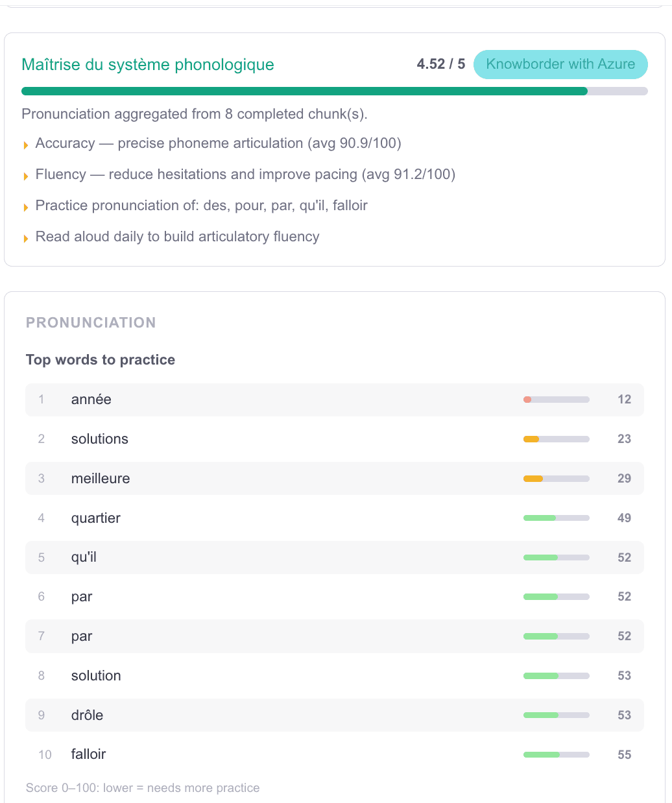Select the word "meilleure" in the list
Viewport: 672px width, 803px height.
click(101, 479)
